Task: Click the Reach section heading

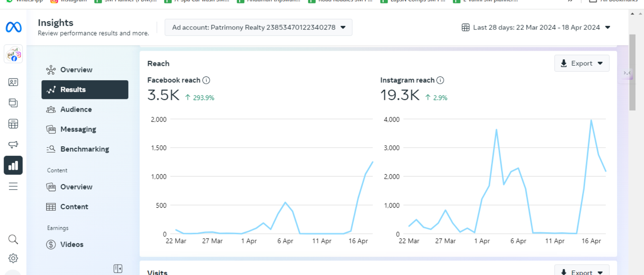Action: [x=158, y=64]
